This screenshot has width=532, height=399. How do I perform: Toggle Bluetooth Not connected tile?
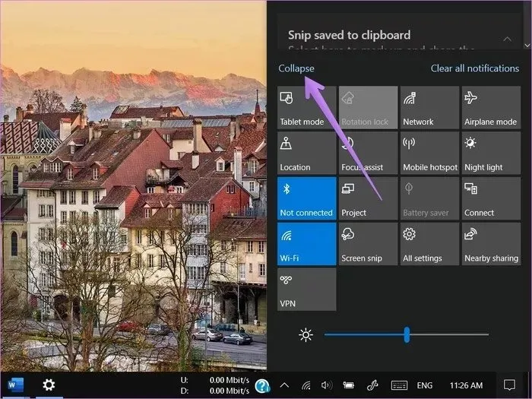pyautogui.click(x=307, y=198)
